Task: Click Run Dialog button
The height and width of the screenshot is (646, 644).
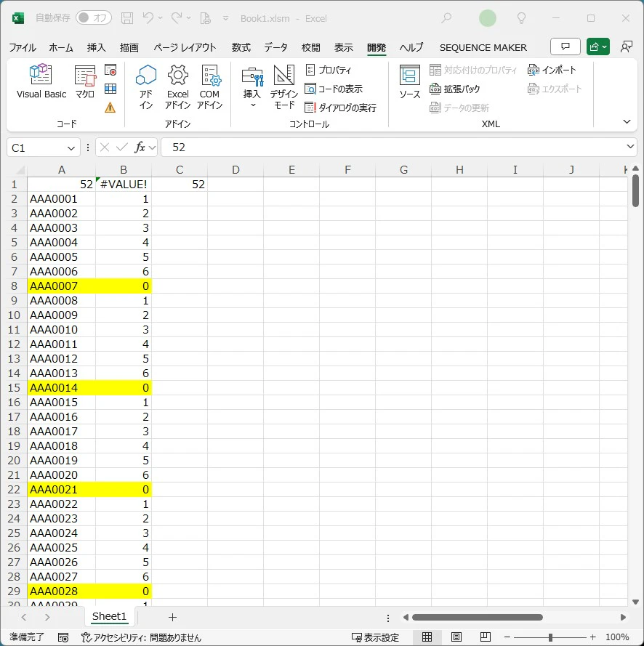Action: point(340,108)
